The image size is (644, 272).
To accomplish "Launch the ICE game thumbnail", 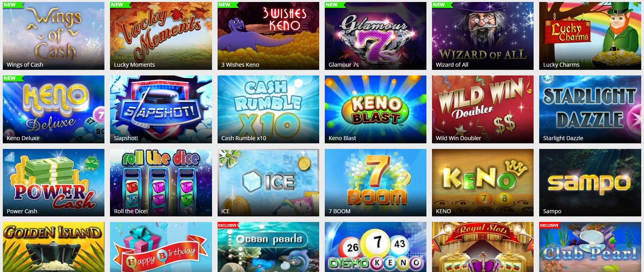I will [x=268, y=183].
